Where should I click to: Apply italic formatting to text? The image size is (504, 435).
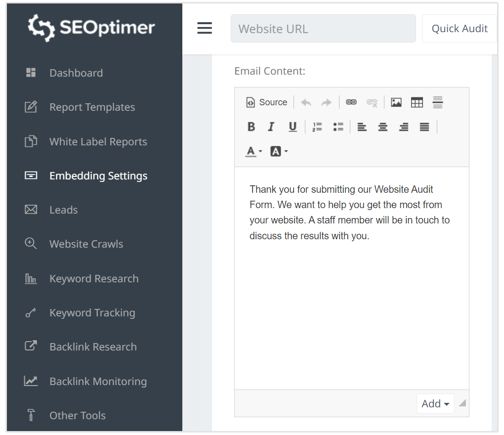271,127
